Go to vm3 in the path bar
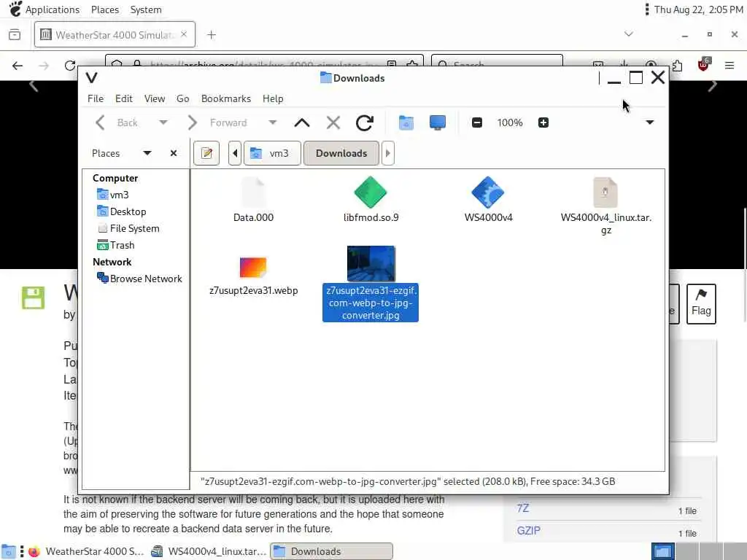 (x=272, y=153)
